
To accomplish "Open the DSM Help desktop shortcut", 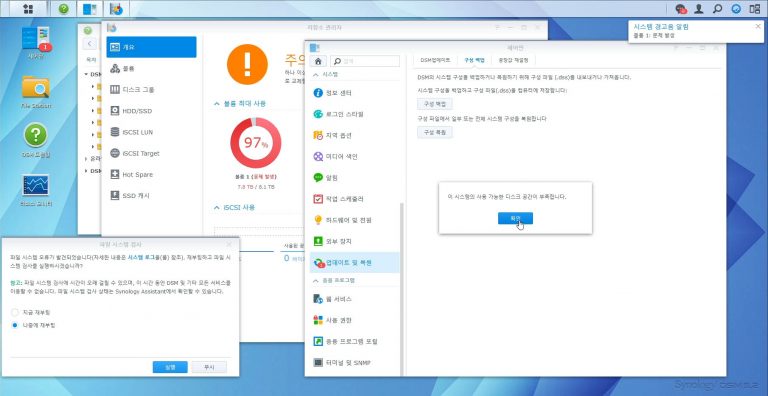I will (36, 141).
